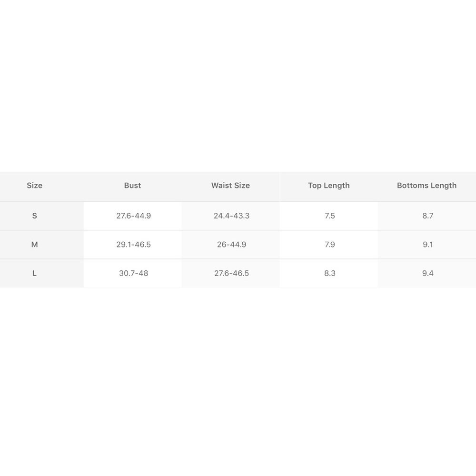Click the Top Length column header
The width and height of the screenshot is (476, 476).
(x=328, y=186)
